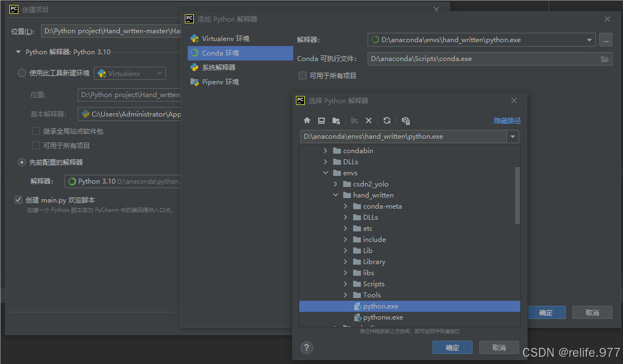Click the Pipenv 环境 icon

[x=194, y=82]
